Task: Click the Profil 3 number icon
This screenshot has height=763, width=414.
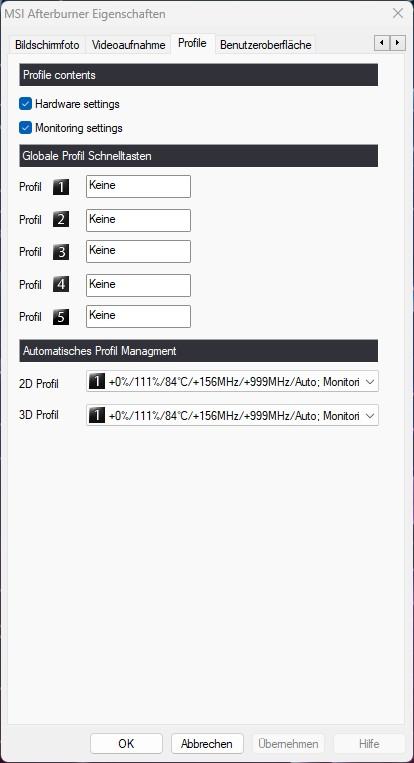Action: [x=61, y=252]
